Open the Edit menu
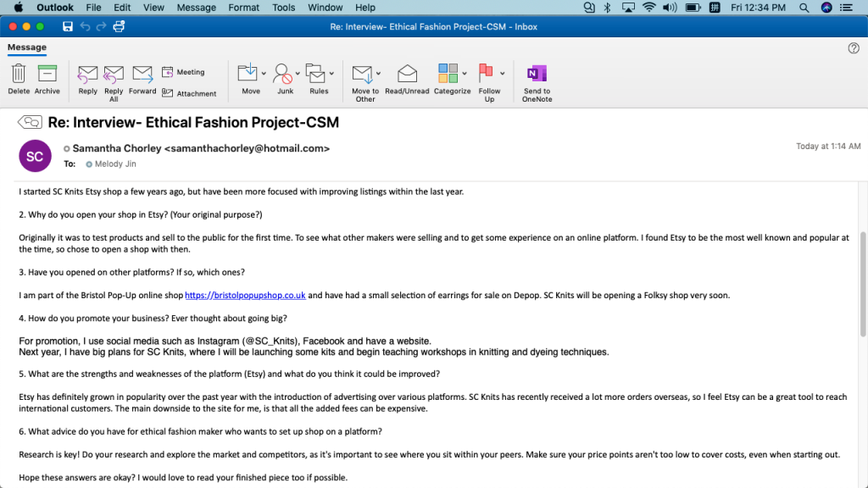868x488 pixels. coord(122,8)
